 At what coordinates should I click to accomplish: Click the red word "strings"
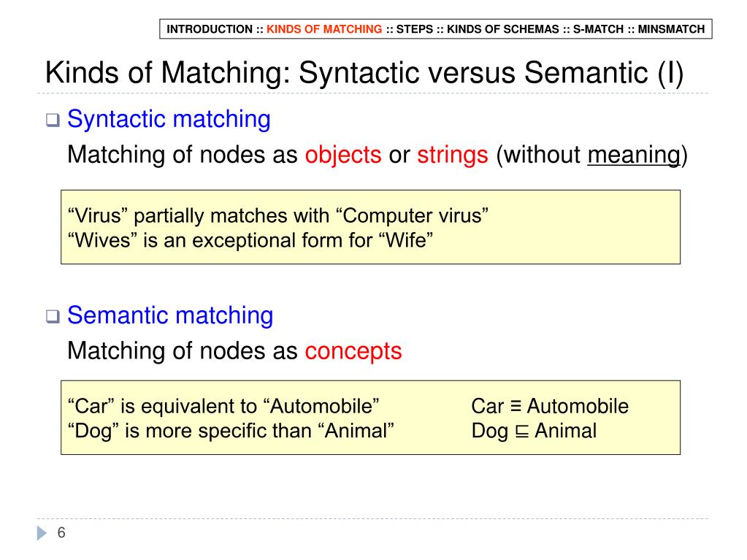click(453, 155)
